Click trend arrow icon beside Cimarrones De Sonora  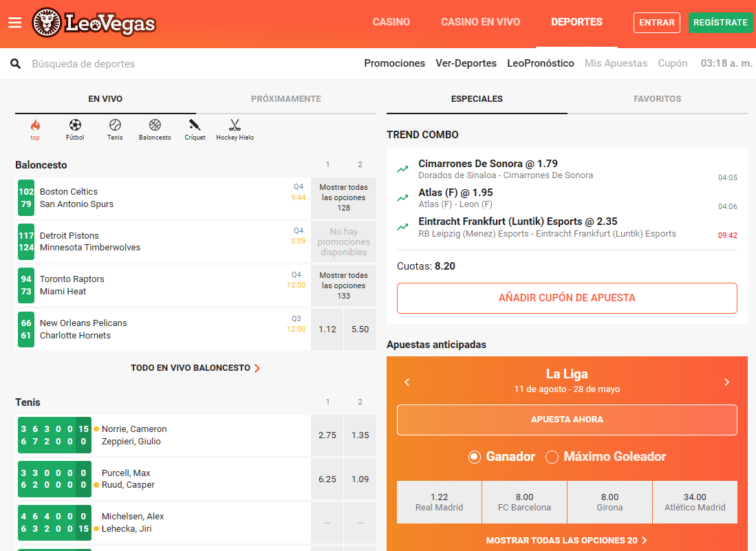[402, 169]
